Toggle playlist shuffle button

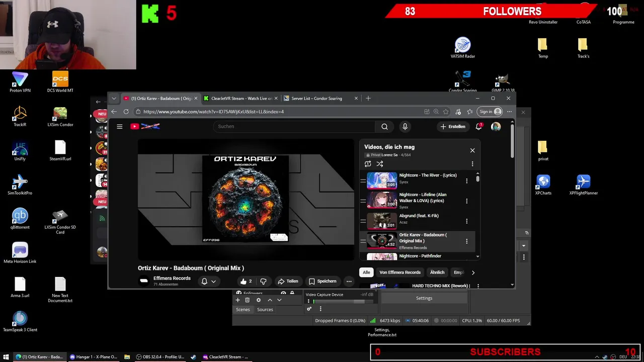(x=380, y=164)
